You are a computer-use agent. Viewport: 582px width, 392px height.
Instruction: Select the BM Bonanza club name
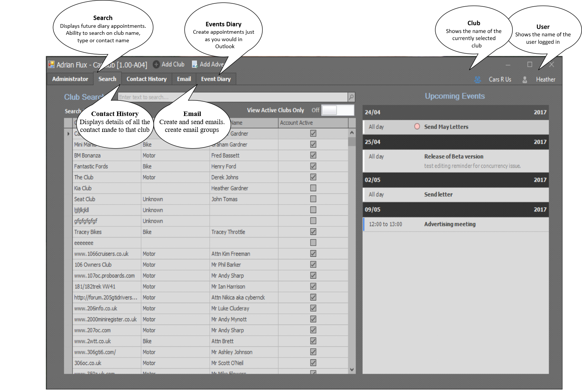pos(87,156)
